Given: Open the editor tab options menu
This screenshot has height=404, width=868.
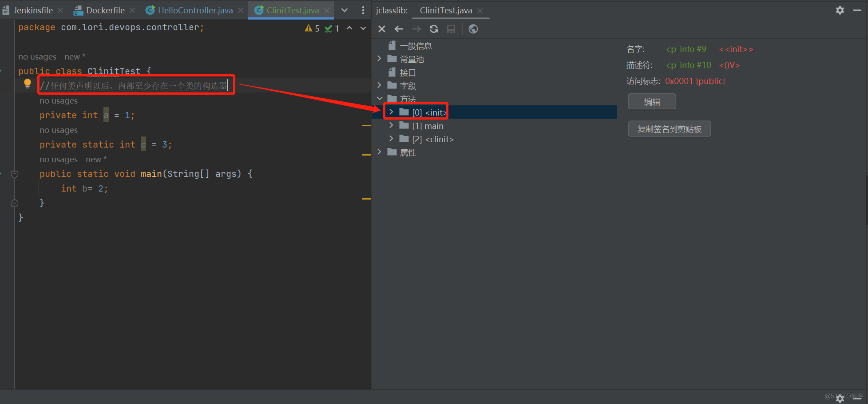Looking at the screenshot, I should pos(363,10).
